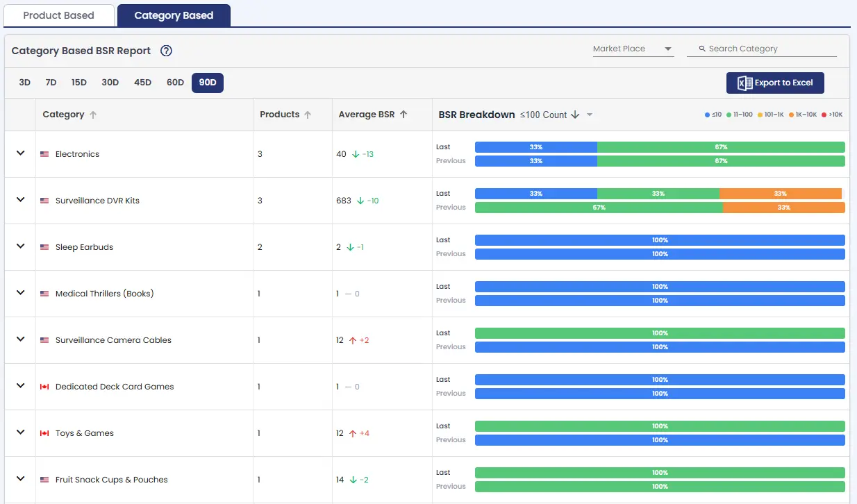
Task: Switch to the Product Based tab
Action: pyautogui.click(x=58, y=15)
